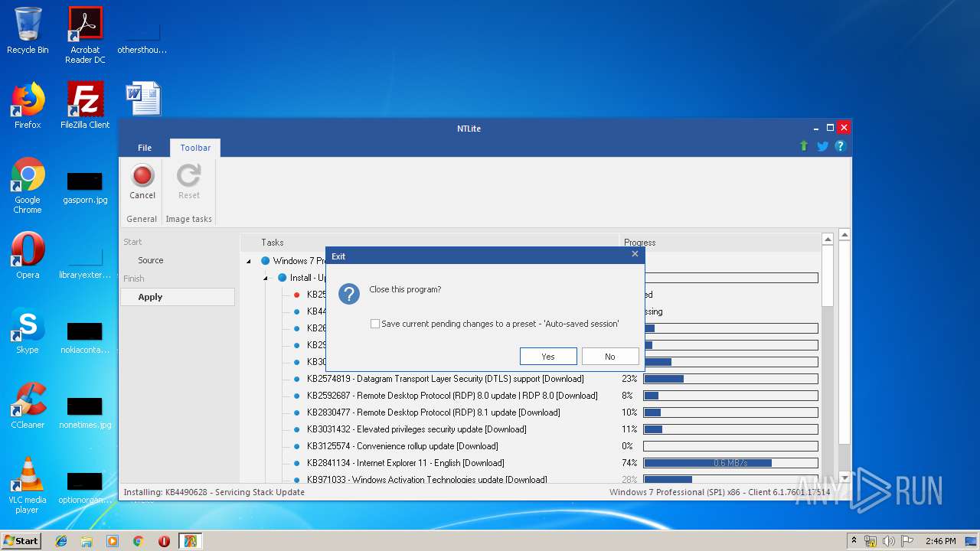Click the NTLite taskbar button

coord(190,541)
